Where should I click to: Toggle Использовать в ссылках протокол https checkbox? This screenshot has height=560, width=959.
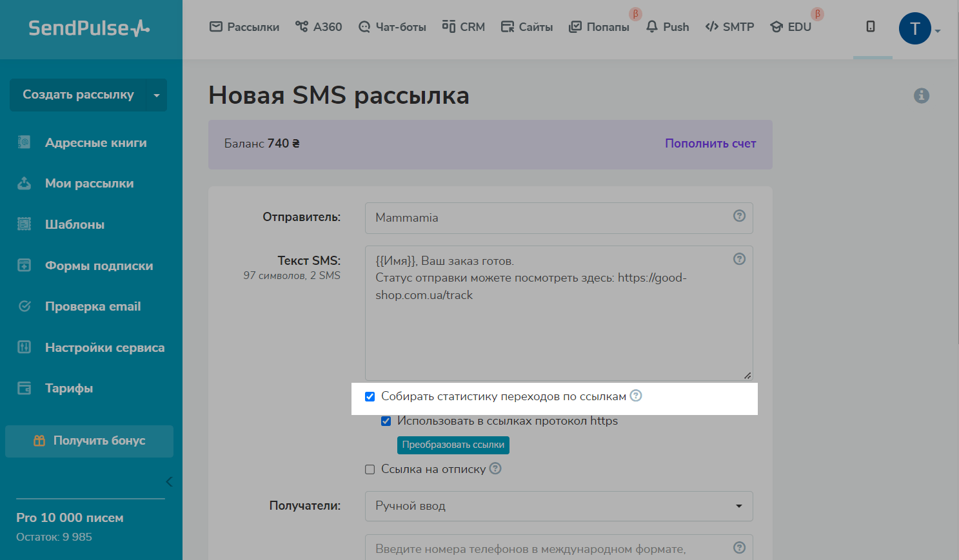coord(386,421)
